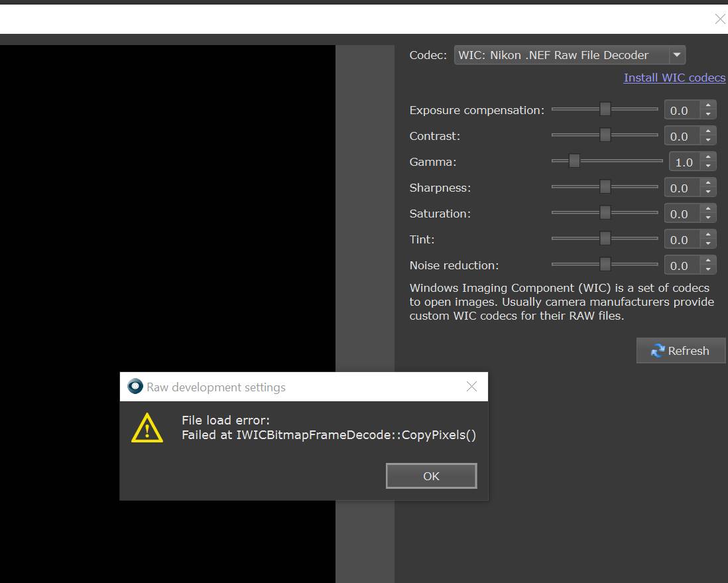Click the Noise reduction value field
The image size is (728, 583).
click(682, 265)
